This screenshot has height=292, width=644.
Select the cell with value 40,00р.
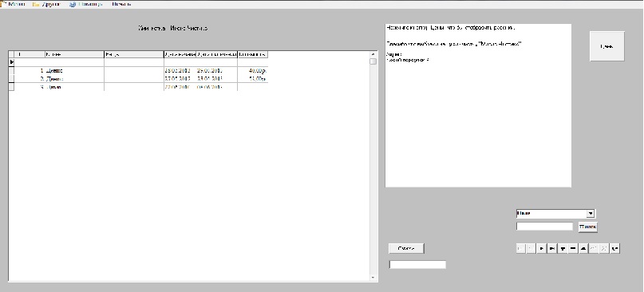point(253,71)
